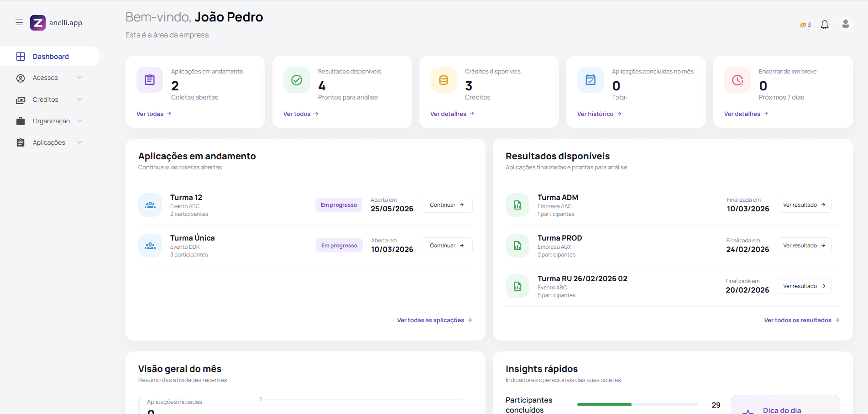
Task: Select Dashboard in the sidebar
Action: pos(50,56)
